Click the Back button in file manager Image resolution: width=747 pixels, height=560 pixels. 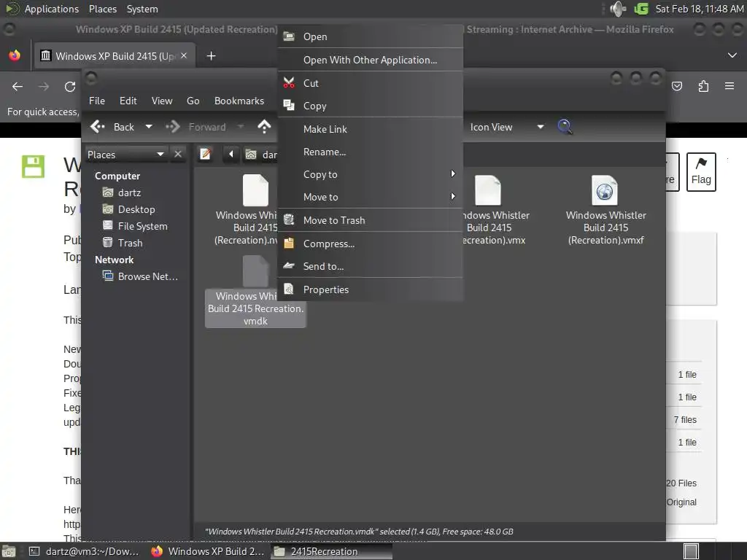112,127
